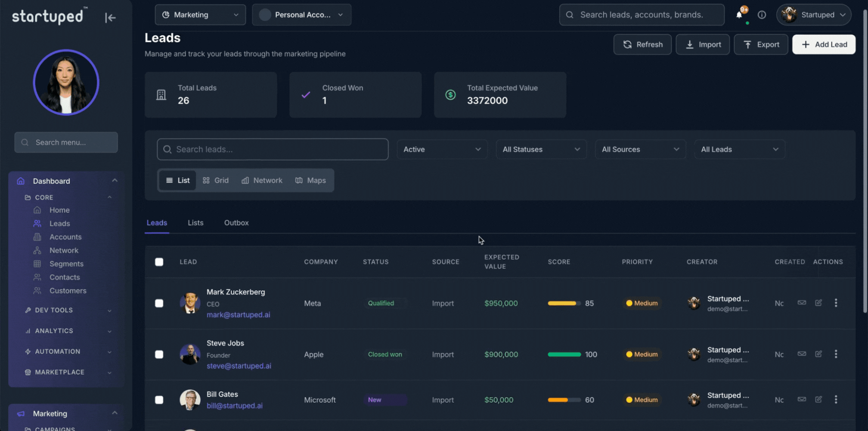The width and height of the screenshot is (868, 431).
Task: Open the notifications bell
Action: tap(739, 15)
